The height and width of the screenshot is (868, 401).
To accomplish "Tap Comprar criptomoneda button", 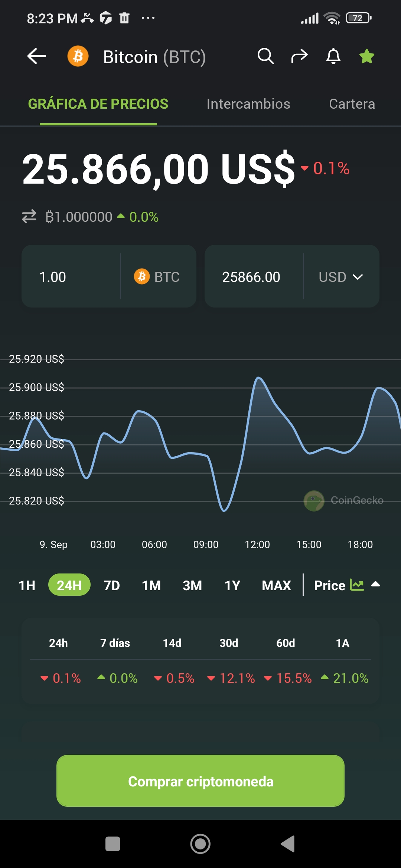I will click(200, 781).
